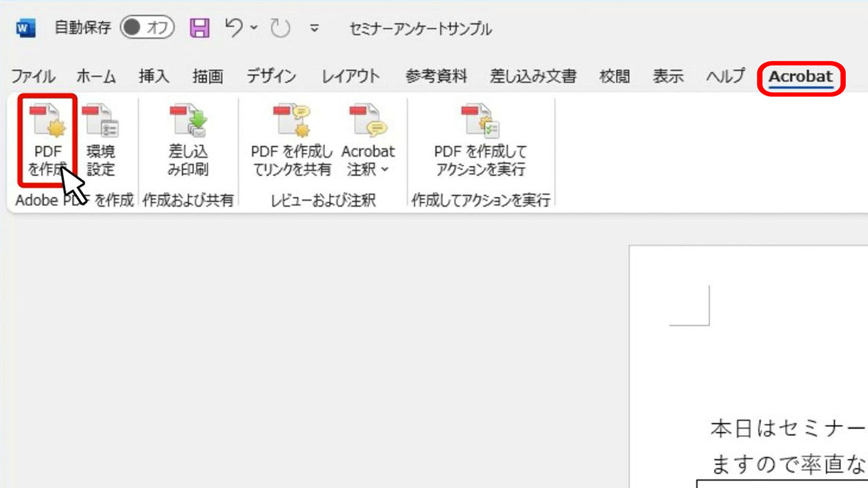Click the document text ますので率直な
868x488 pixels.
pyautogui.click(x=789, y=464)
